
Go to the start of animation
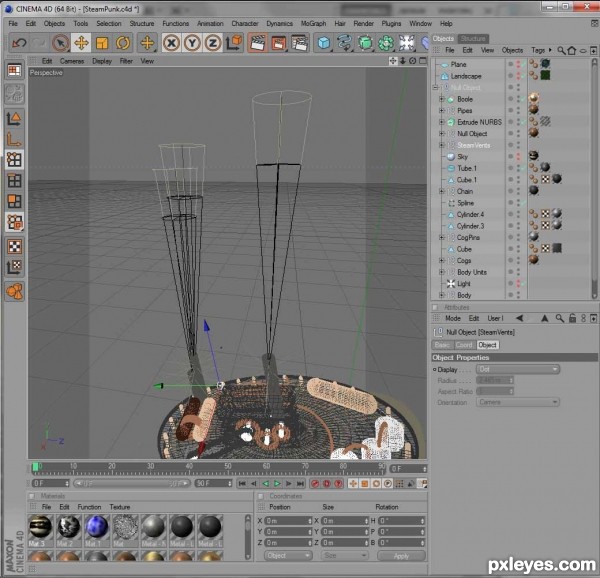click(x=242, y=484)
